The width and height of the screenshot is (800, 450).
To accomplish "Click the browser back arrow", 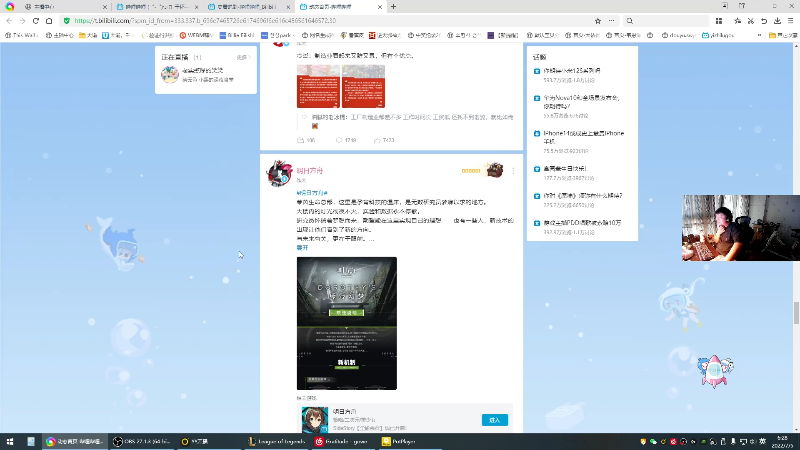I will click(x=9, y=21).
